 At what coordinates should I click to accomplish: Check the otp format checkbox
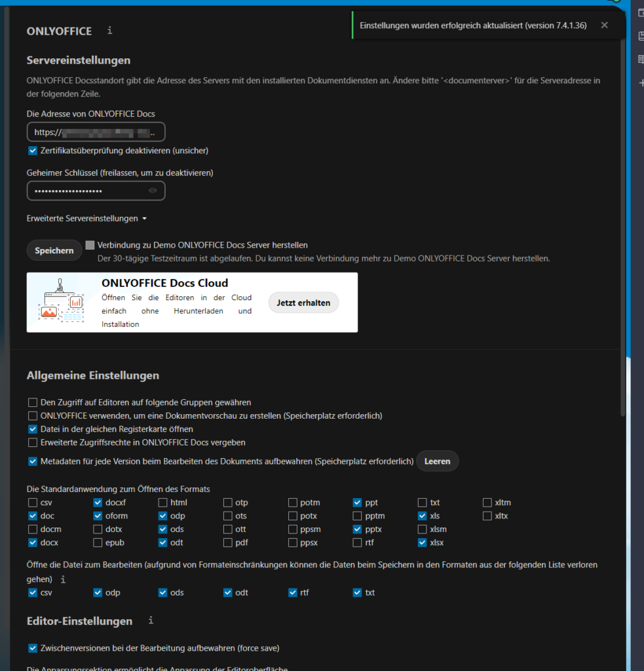click(227, 503)
